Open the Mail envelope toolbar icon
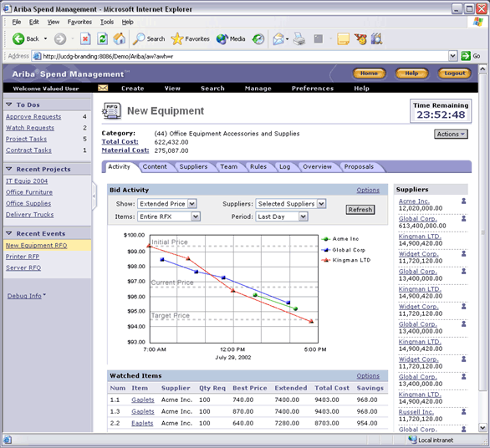 pos(278,39)
